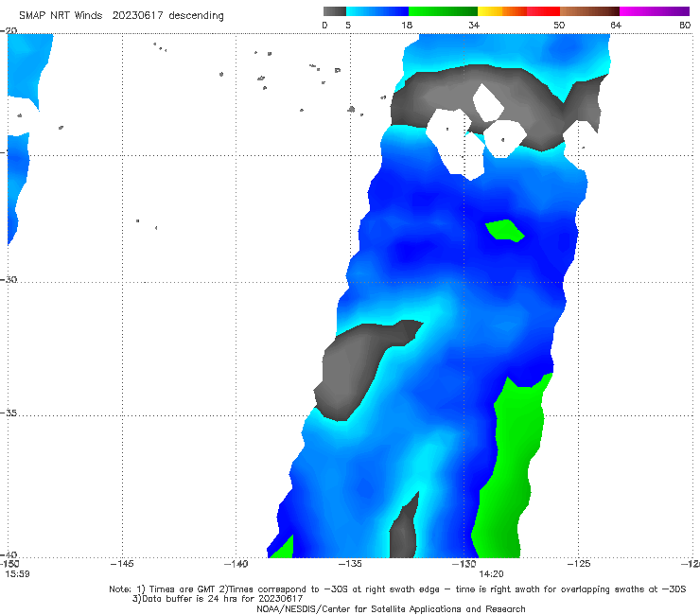The width and height of the screenshot is (700, 615).
Task: Click the colorbar label '18'
Action: coord(407,25)
